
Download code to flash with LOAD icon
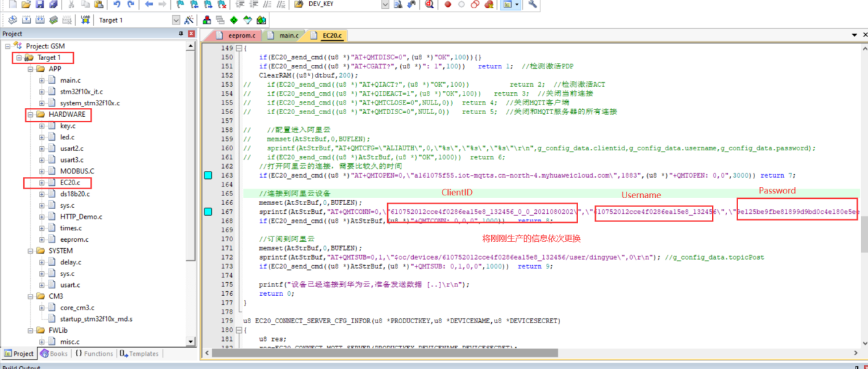85,20
